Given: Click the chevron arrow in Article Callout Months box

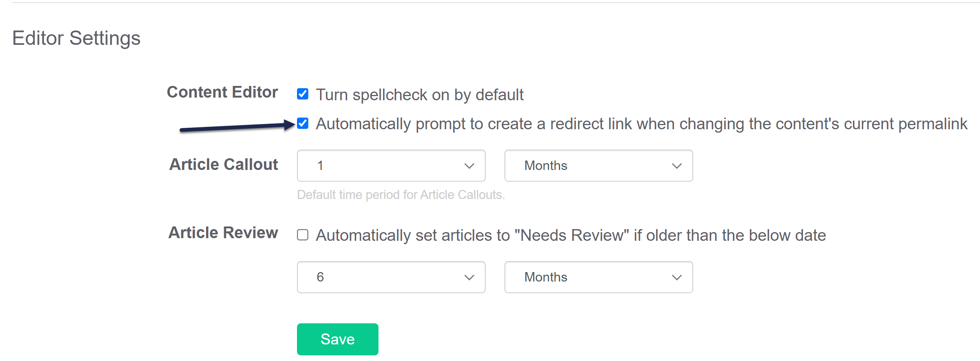Looking at the screenshot, I should click(676, 166).
